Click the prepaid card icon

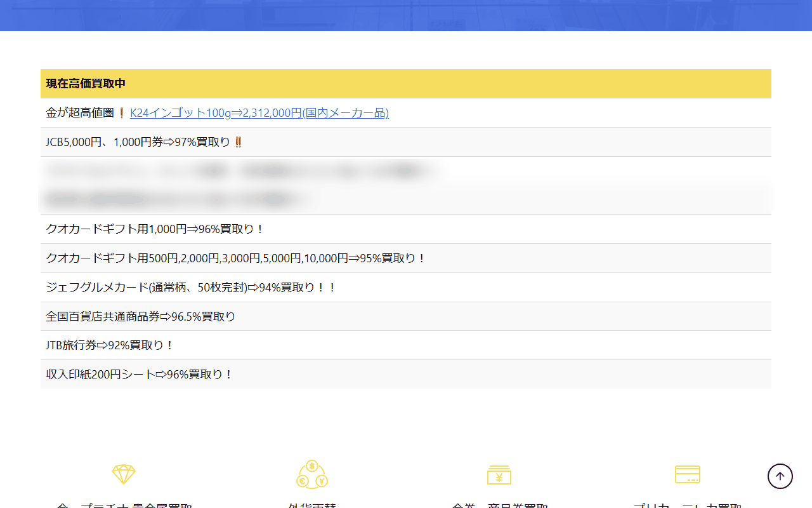click(x=688, y=474)
